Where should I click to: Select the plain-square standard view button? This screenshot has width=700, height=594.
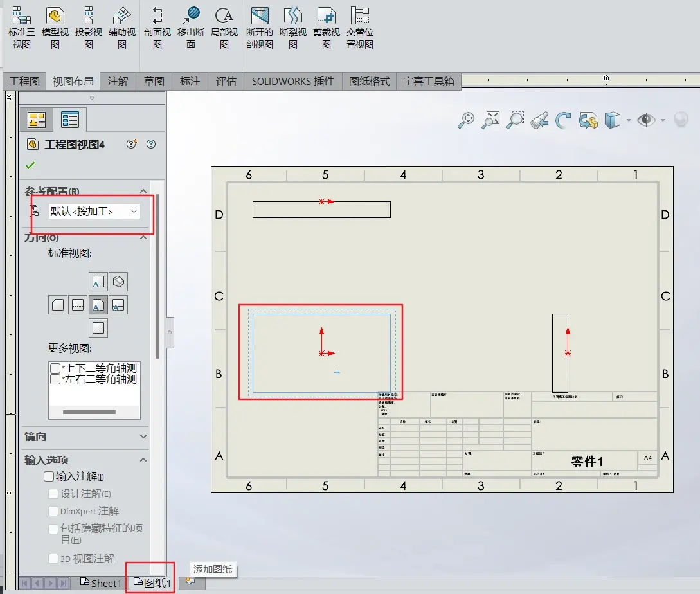coord(58,305)
